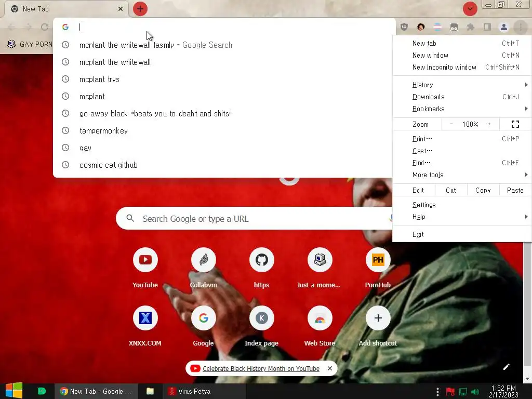
Task: Click the red new tab plus button
Action: point(140,9)
